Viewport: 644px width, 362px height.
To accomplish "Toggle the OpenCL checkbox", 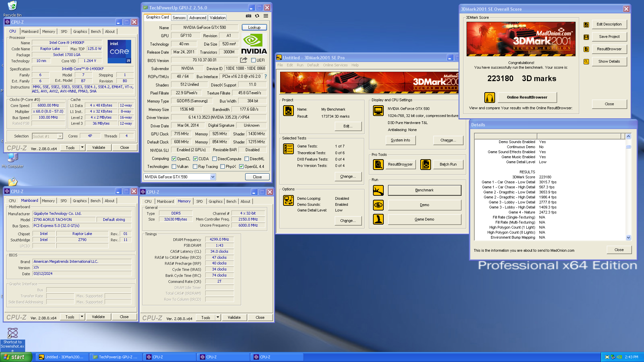I will (x=174, y=159).
